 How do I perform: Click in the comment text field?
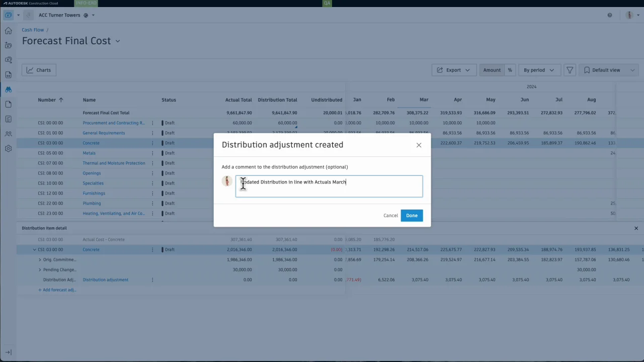(x=329, y=186)
